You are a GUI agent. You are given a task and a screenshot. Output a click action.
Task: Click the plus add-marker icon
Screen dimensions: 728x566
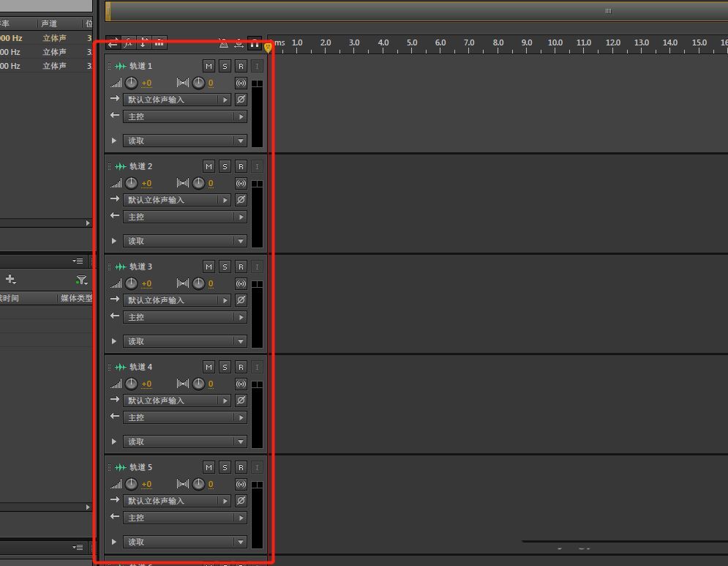[x=10, y=279]
